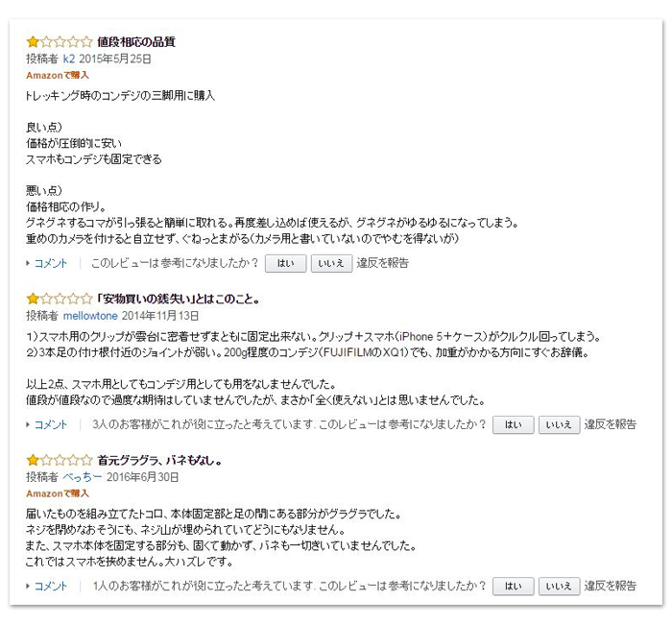Click the star rating beside 「安物買いの銭失い」 title
The width and height of the screenshot is (672, 624).
[59, 300]
